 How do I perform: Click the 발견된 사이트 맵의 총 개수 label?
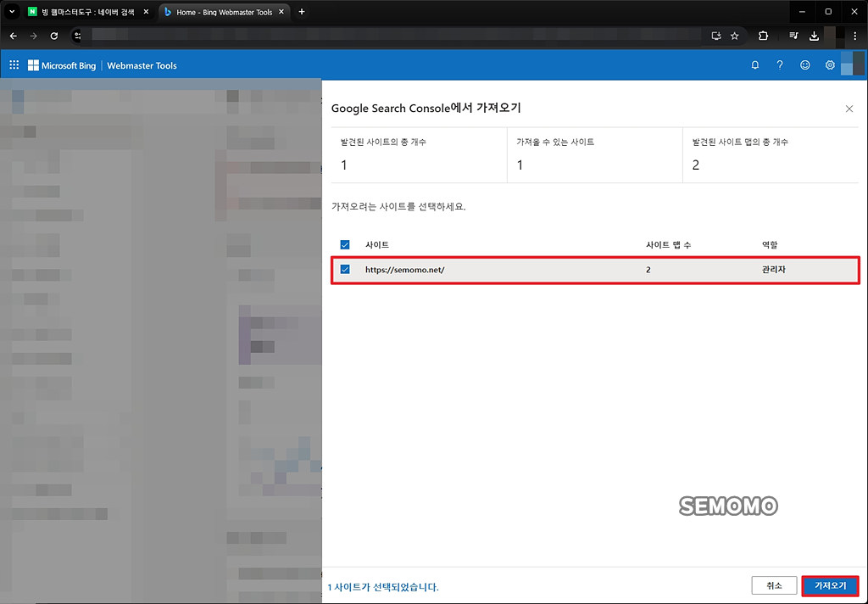(740, 142)
